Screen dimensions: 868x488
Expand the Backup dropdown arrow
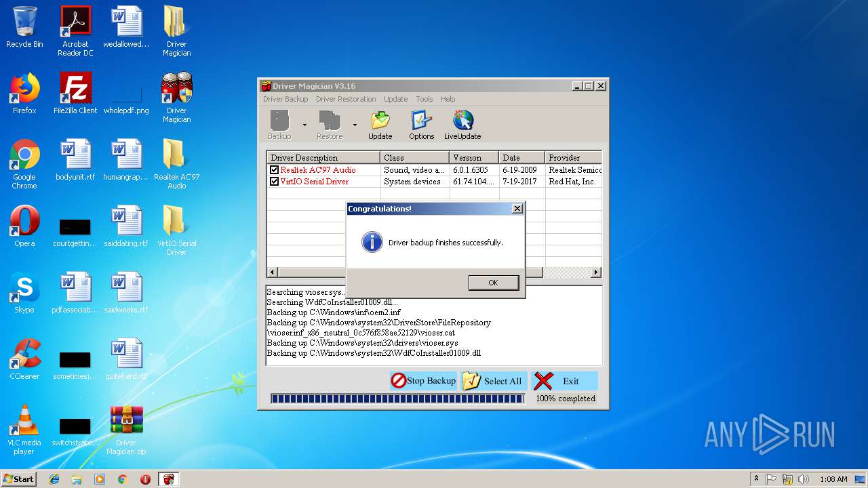pos(304,125)
